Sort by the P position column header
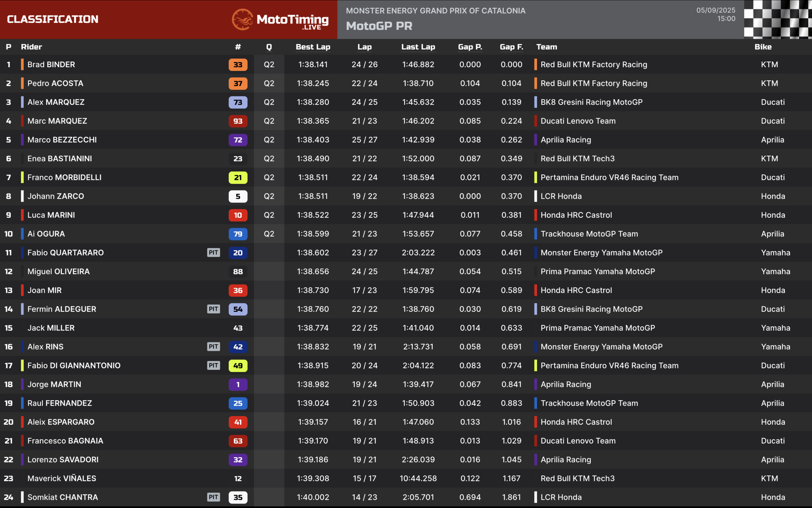The image size is (812, 508). coord(9,47)
